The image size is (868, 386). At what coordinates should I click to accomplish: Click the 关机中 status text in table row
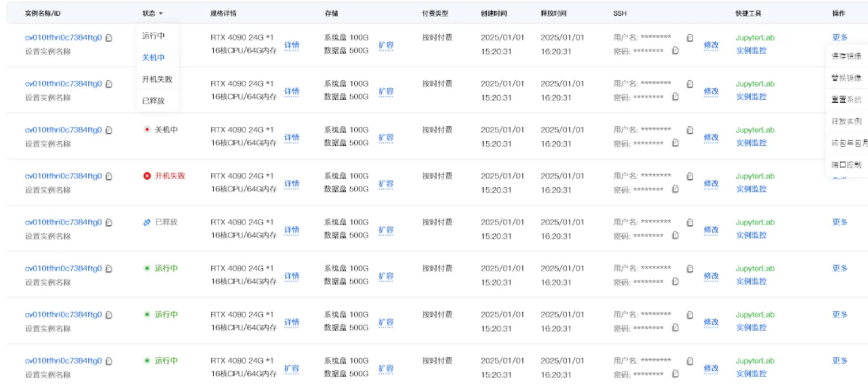166,130
